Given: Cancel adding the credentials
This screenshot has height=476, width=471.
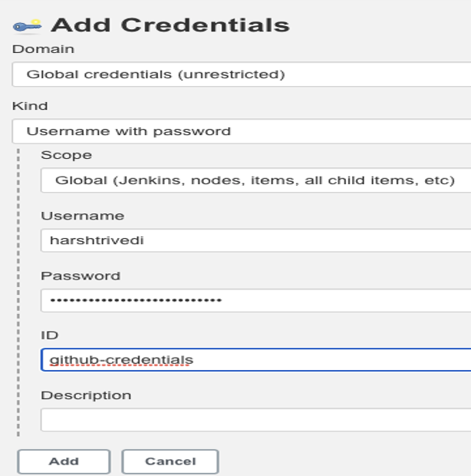Looking at the screenshot, I should pyautogui.click(x=170, y=461).
